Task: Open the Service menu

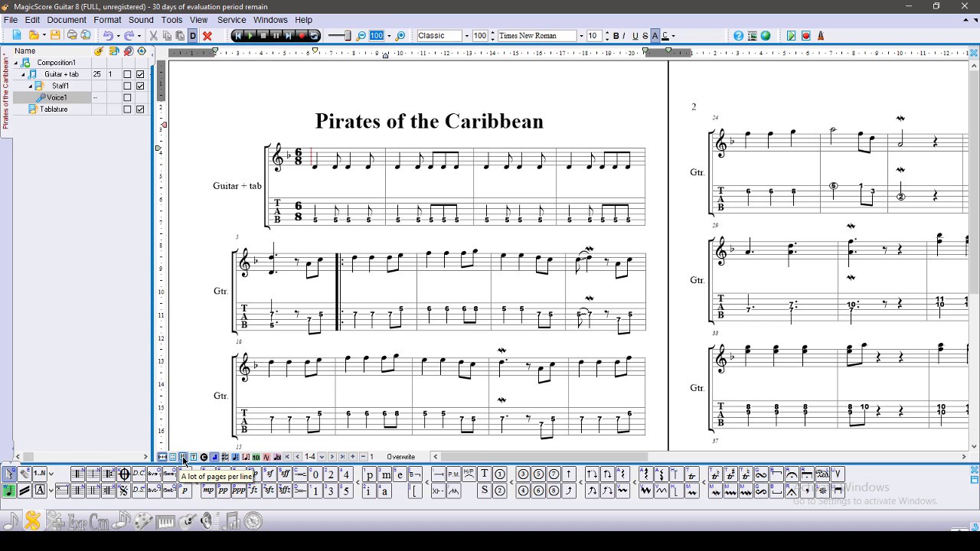Action: 231,20
